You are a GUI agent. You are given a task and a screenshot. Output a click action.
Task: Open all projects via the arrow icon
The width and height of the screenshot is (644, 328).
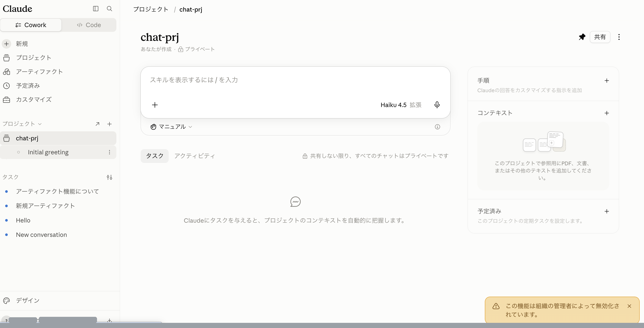(x=97, y=124)
